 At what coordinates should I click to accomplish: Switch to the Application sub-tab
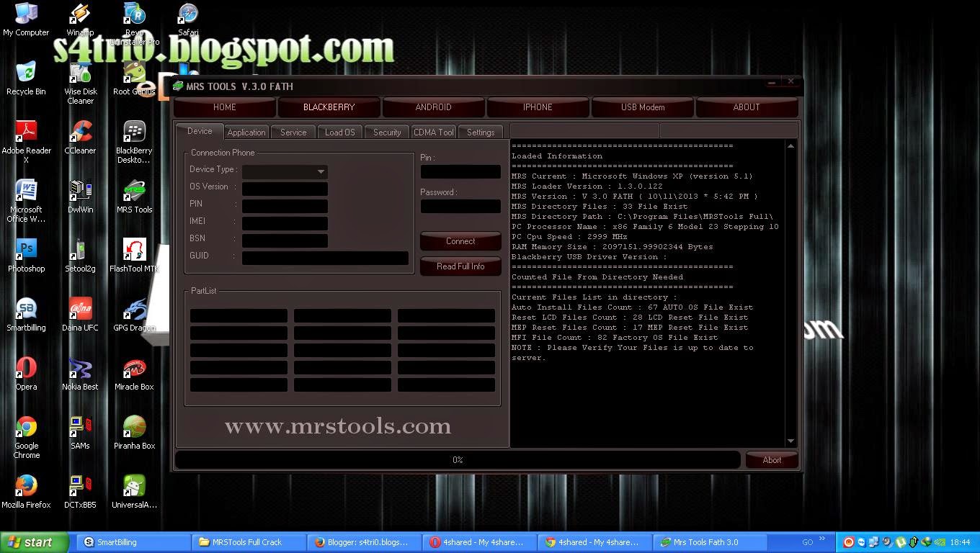point(246,132)
